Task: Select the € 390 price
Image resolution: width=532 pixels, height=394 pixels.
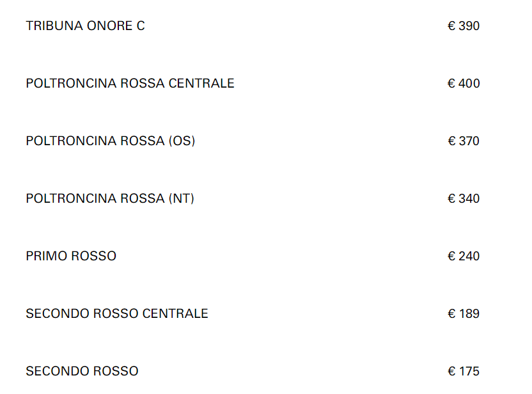Action: click(x=464, y=26)
